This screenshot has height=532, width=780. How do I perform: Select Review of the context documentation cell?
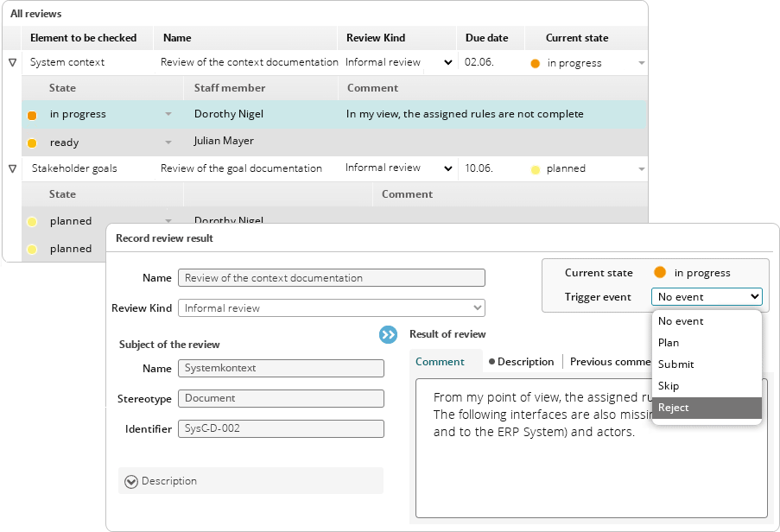click(250, 62)
